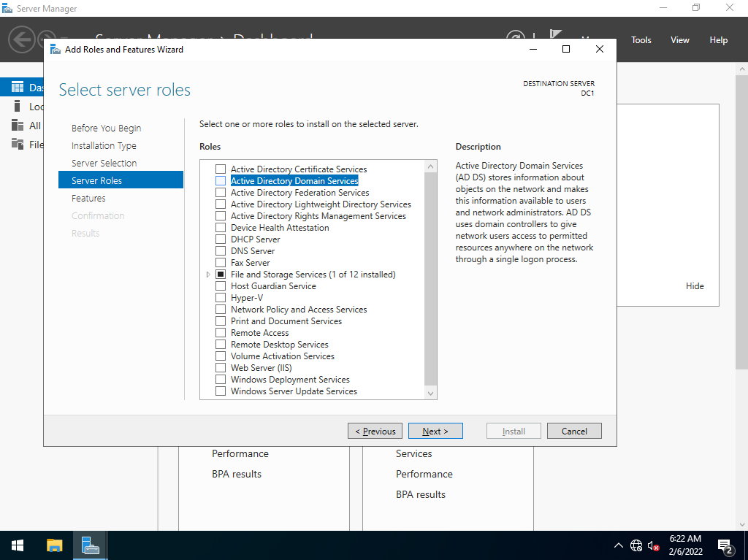Viewport: 748px width, 560px height.
Task: Open the Installation Type step
Action: (104, 145)
